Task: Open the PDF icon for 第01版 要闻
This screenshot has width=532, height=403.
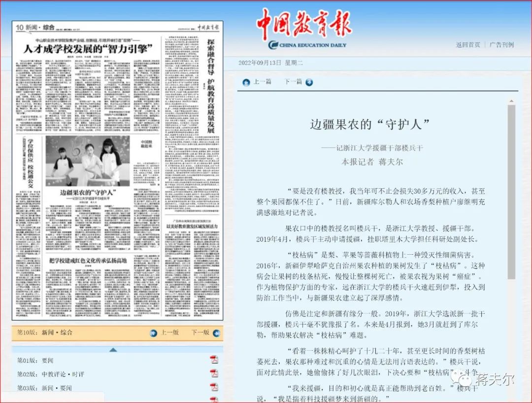Action: tap(214, 360)
